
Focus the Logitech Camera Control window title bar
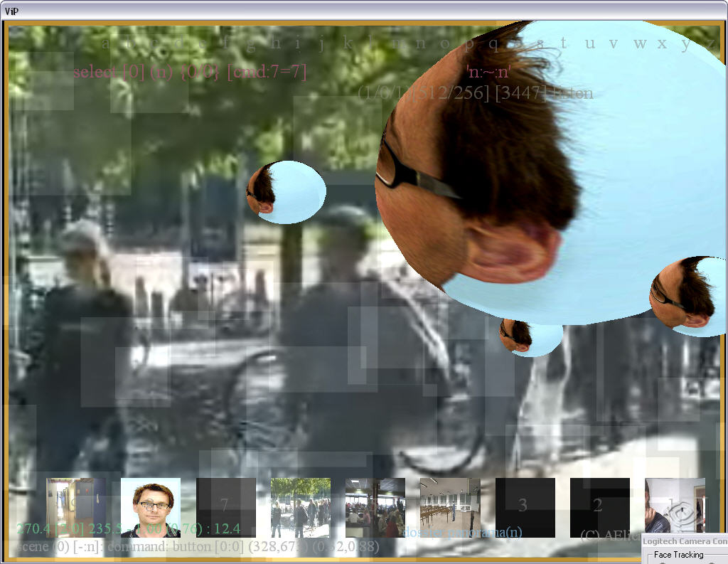685,541
